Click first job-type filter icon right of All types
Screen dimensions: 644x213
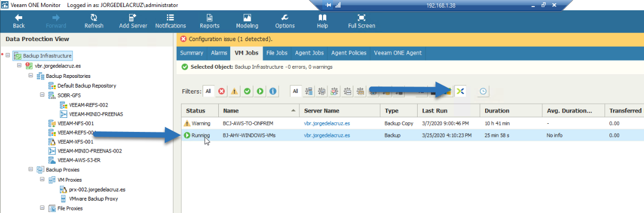tap(310, 91)
